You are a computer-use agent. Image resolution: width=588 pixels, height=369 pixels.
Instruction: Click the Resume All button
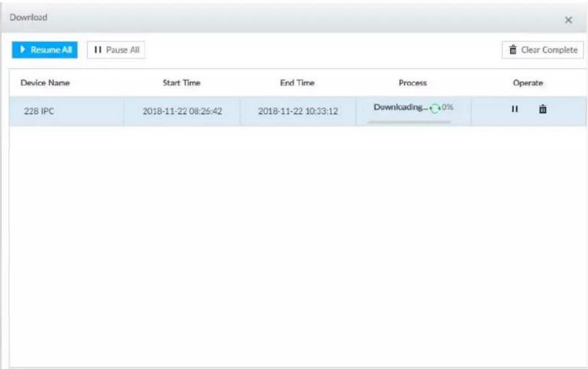pos(45,50)
